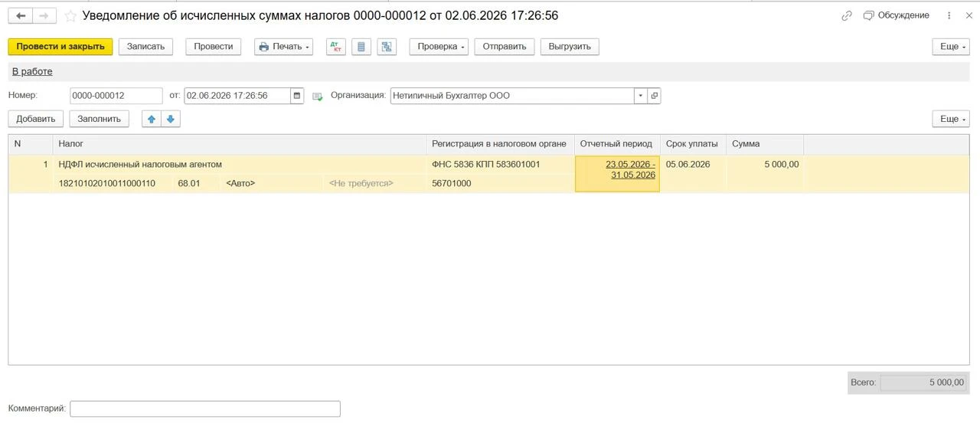Viewport: 980px width, 423px height.
Task: Select due date 05.06.2026 cell
Action: click(693, 164)
